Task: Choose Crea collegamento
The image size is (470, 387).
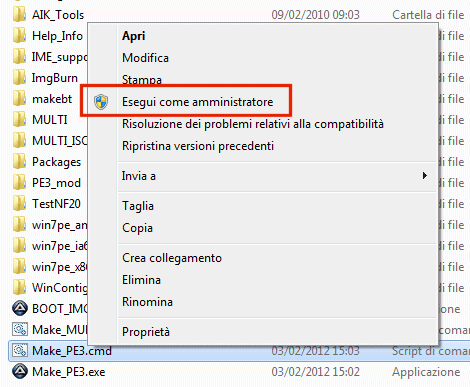Action: 172,258
